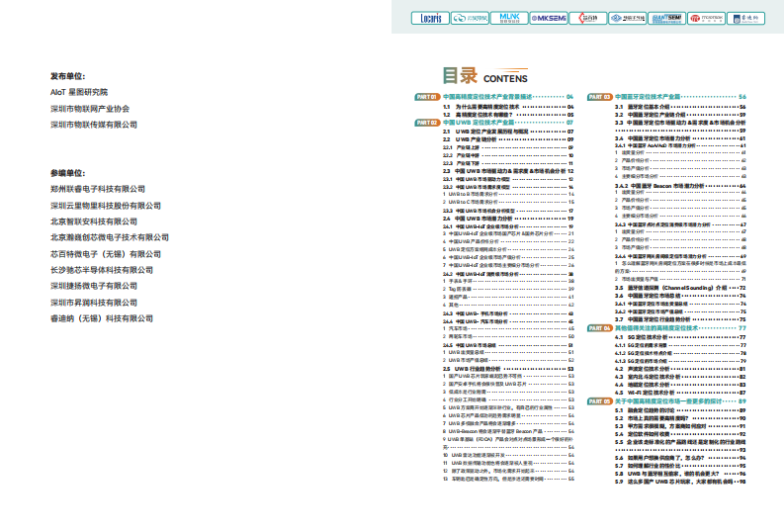The height and width of the screenshot is (532, 784).
Task: Select the 目录 CONTENS title
Action: pos(484,77)
